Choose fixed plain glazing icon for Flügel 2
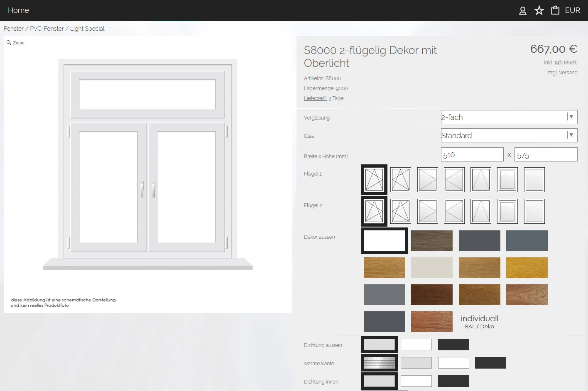 click(534, 211)
